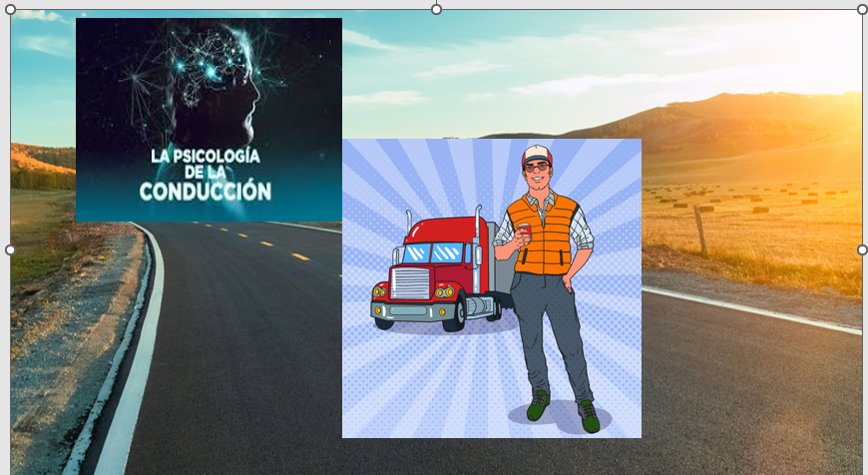Click the driver's green sneakers
The height and width of the screenshot is (475, 868).
click(x=564, y=409)
